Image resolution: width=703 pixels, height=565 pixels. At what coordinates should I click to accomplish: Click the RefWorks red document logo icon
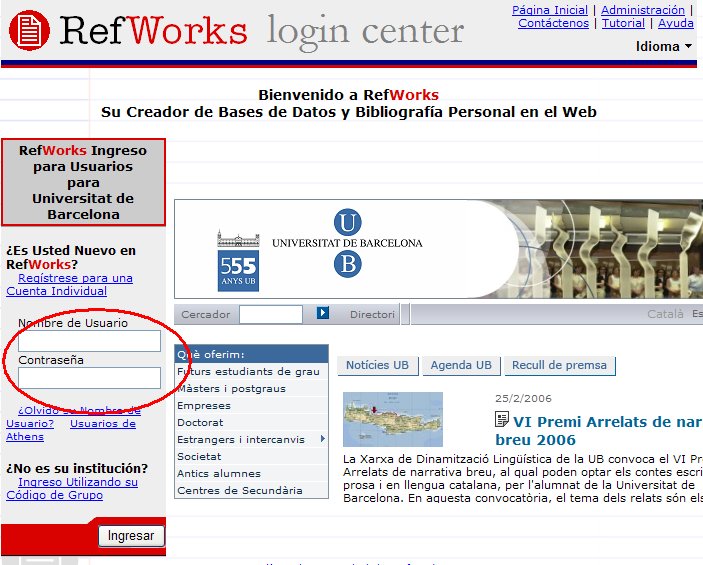(30, 30)
